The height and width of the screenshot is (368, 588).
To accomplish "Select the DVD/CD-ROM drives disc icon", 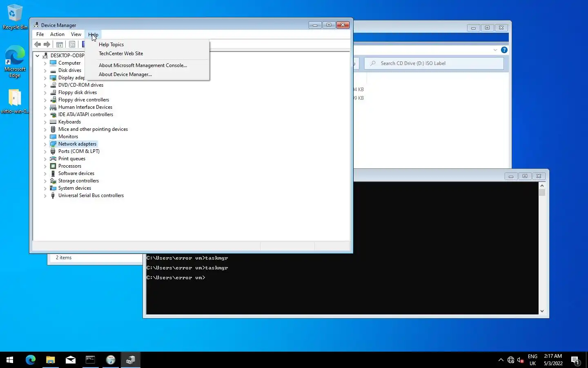I will (x=53, y=85).
